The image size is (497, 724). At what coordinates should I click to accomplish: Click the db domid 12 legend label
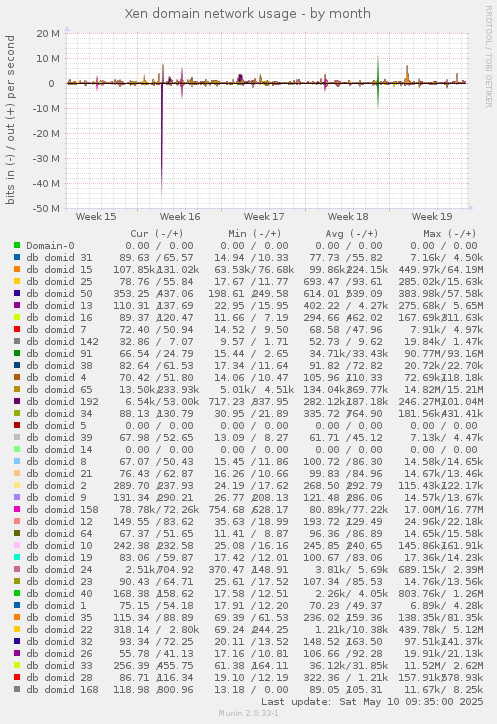(59, 522)
